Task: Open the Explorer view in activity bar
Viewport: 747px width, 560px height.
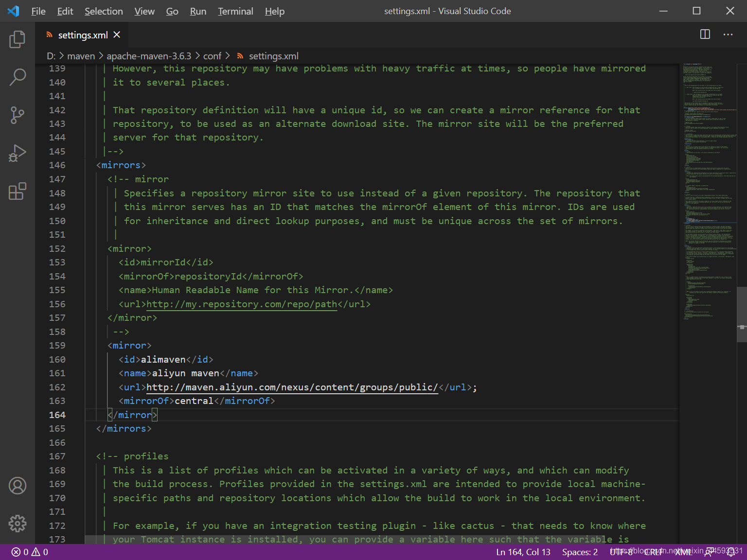Action: pyautogui.click(x=18, y=39)
